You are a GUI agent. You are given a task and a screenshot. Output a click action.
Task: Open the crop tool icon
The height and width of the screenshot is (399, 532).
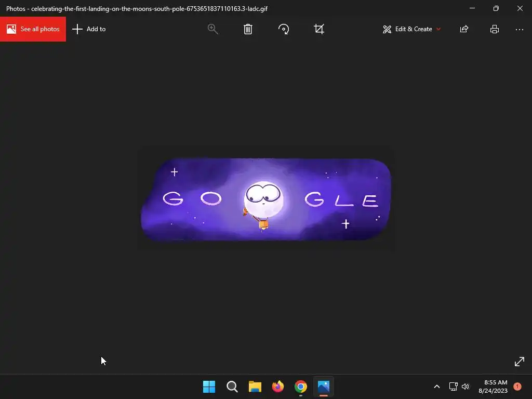click(x=319, y=29)
